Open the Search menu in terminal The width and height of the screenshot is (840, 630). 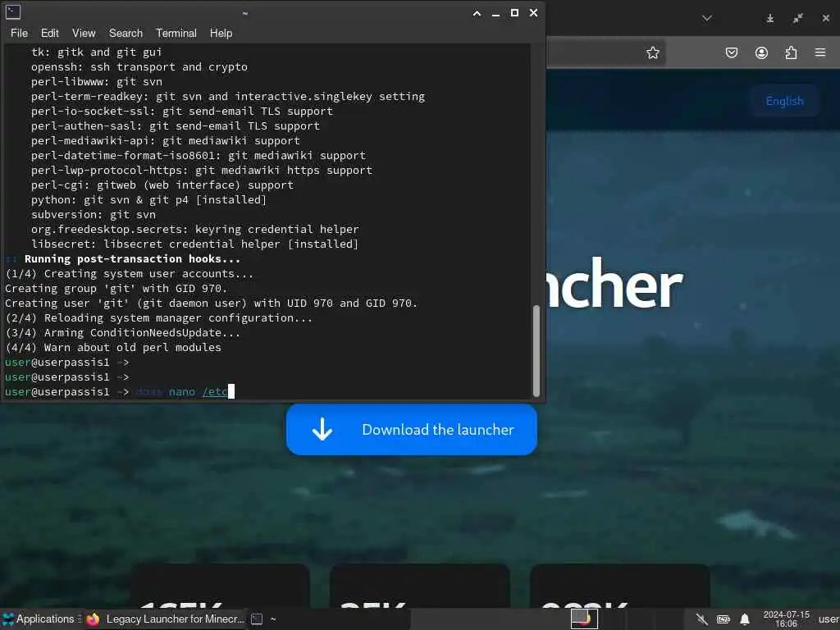(x=126, y=33)
